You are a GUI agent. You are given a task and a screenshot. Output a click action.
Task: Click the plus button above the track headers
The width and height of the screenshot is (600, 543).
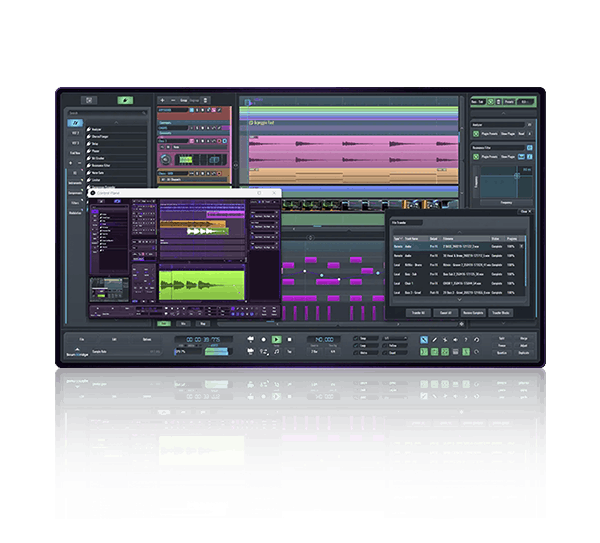163,100
